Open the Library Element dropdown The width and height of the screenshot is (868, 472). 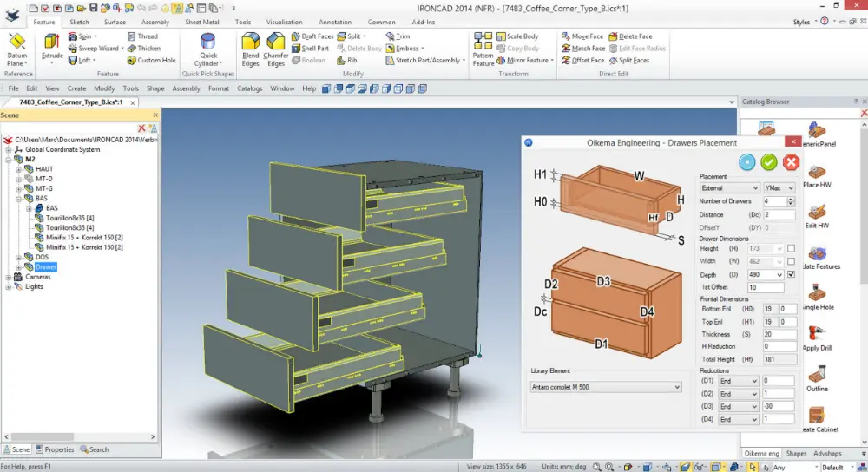(x=606, y=387)
